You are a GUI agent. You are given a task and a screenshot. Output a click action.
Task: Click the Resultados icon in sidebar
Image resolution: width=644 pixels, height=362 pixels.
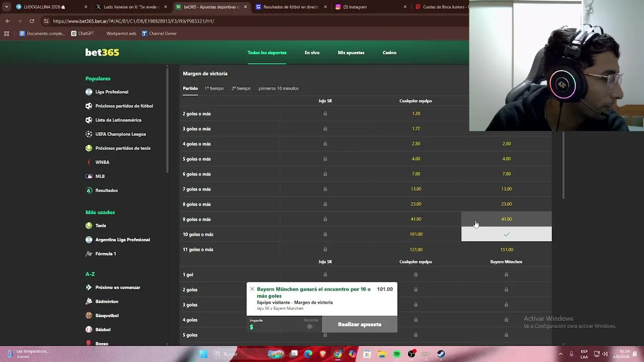89,191
